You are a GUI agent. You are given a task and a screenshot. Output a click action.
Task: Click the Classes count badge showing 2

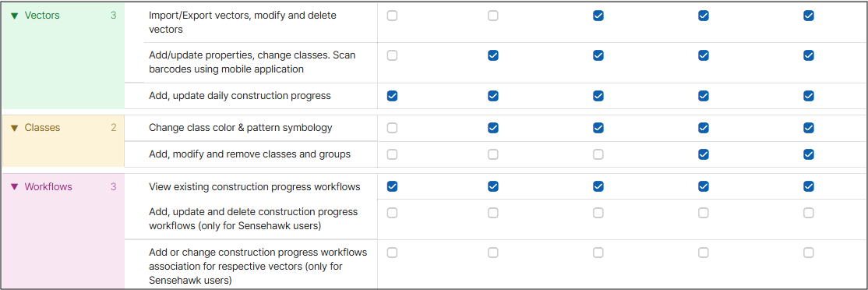click(114, 128)
